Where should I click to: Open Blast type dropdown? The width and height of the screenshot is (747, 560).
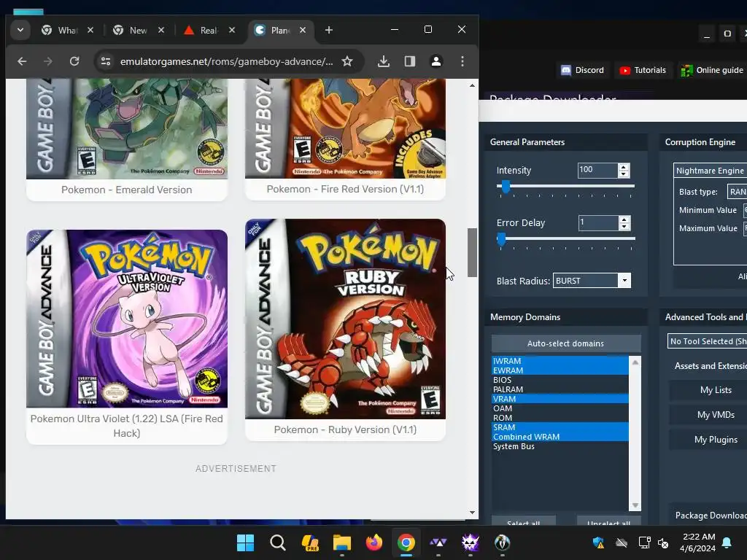(737, 192)
